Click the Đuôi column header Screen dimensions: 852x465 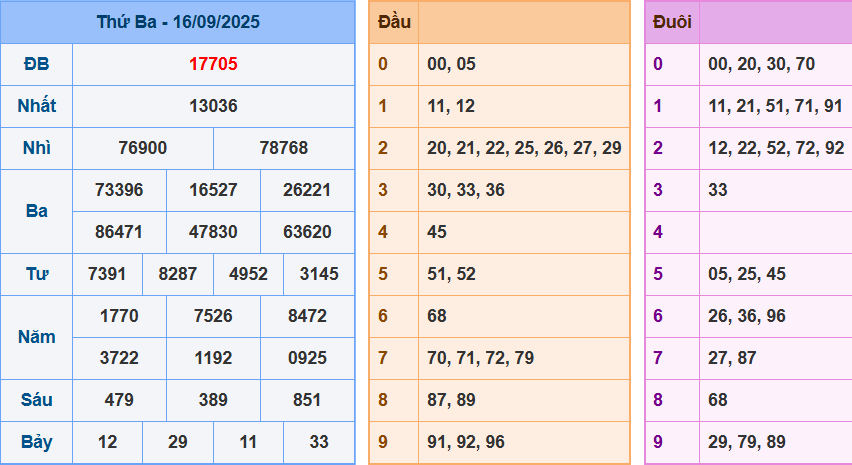pyautogui.click(x=672, y=22)
